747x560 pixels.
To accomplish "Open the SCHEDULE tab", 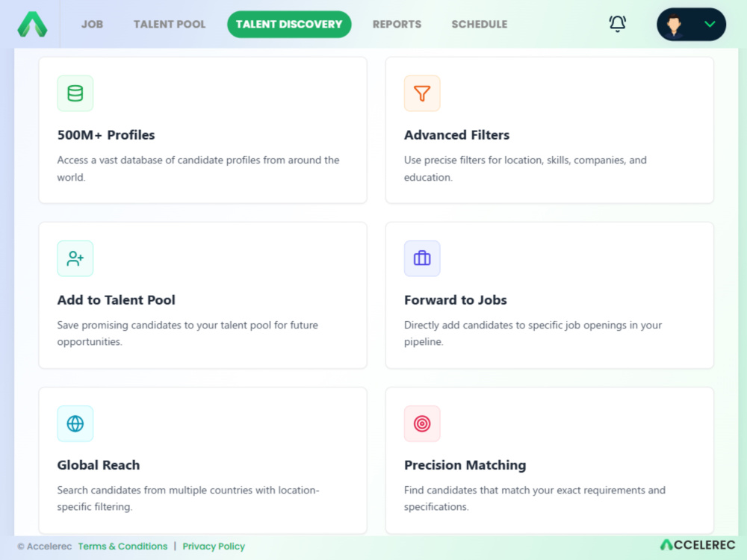I will [x=480, y=25].
